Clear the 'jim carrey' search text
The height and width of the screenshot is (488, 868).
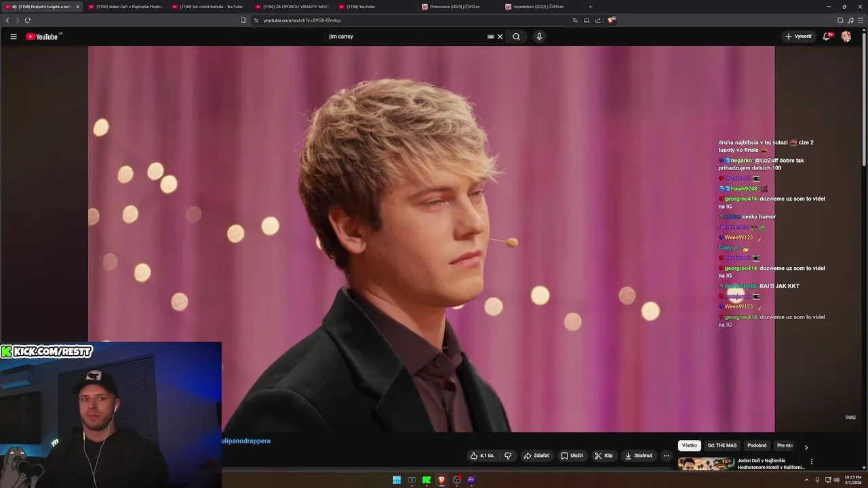[500, 37]
